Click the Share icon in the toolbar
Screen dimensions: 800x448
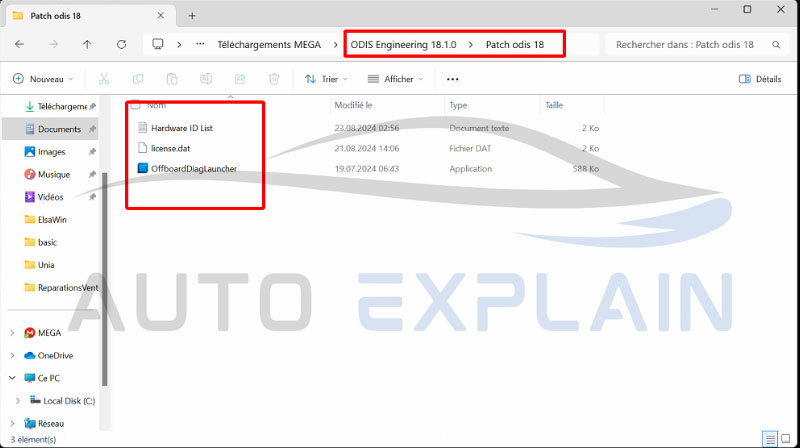pos(240,79)
